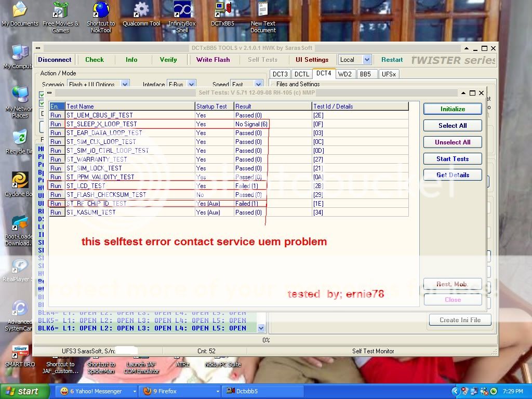Image resolution: width=532 pixels, height=399 pixels.
Task: Toggle Run for ST_LCD_TEST
Action: click(56, 186)
